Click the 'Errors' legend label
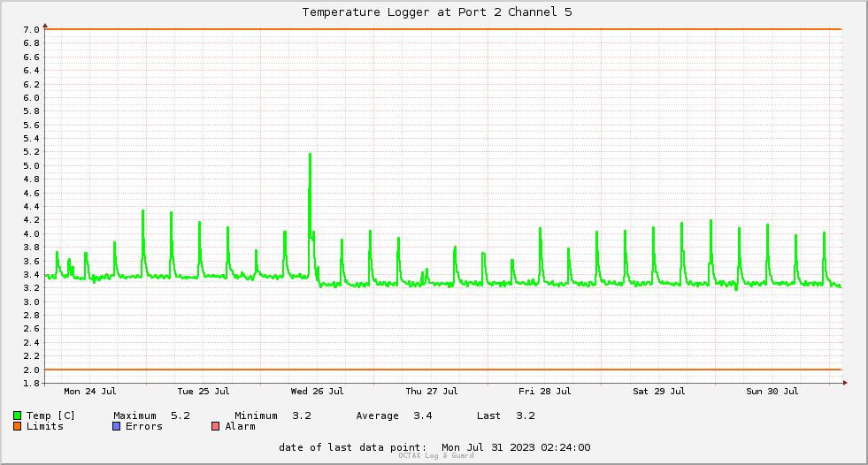Image resolution: width=868 pixels, height=465 pixels. (x=144, y=426)
